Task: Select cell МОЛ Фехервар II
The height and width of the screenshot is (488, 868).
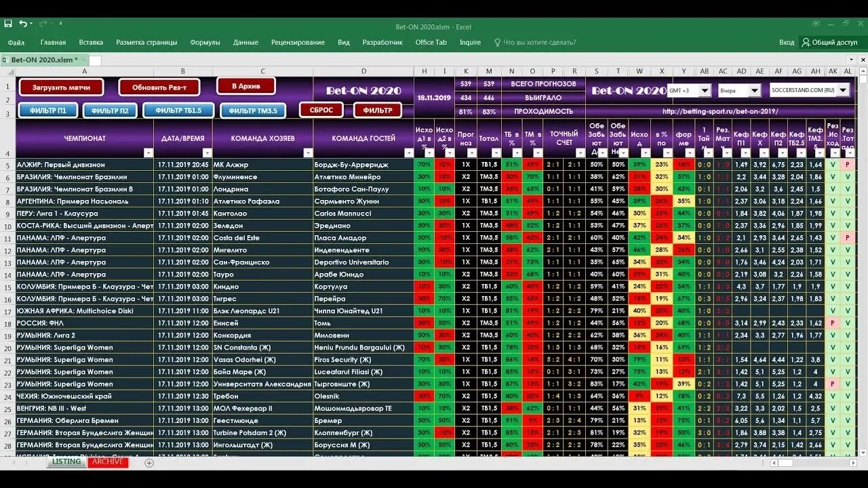Action: point(262,409)
